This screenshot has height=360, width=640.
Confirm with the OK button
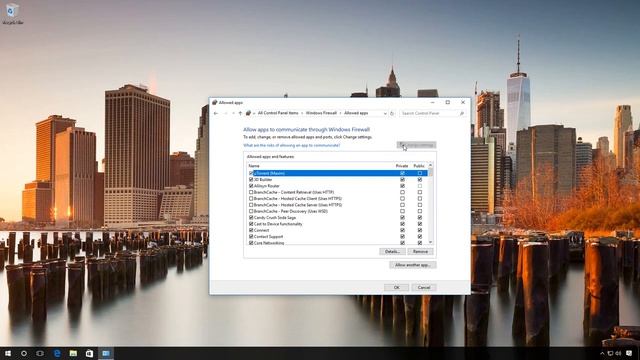pyautogui.click(x=396, y=287)
